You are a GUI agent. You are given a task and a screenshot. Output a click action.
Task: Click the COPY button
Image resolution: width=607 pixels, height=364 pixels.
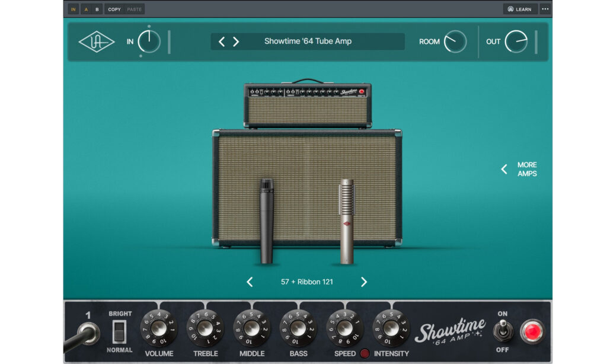click(x=113, y=9)
